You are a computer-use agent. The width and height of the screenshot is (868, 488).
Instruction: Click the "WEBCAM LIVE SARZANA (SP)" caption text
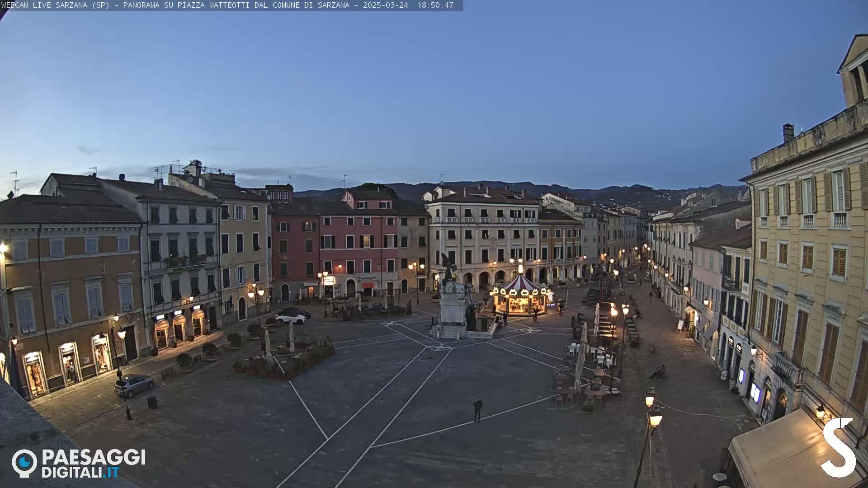pyautogui.click(x=55, y=5)
